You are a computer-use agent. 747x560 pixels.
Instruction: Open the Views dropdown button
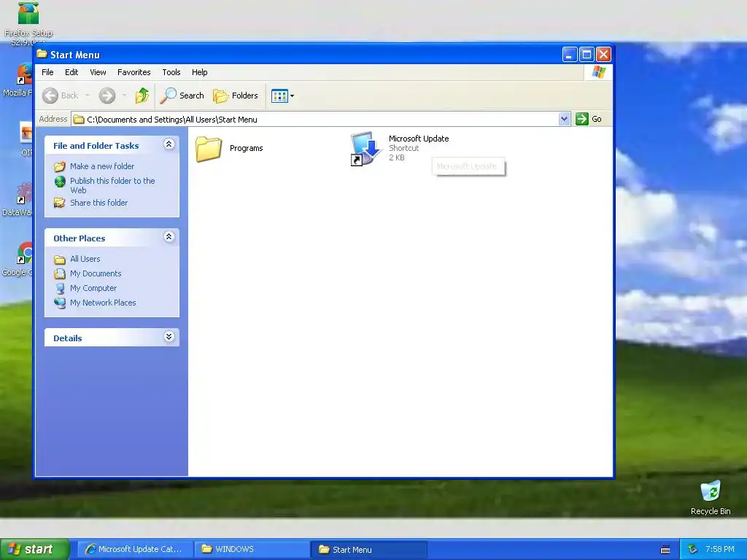[x=282, y=96]
